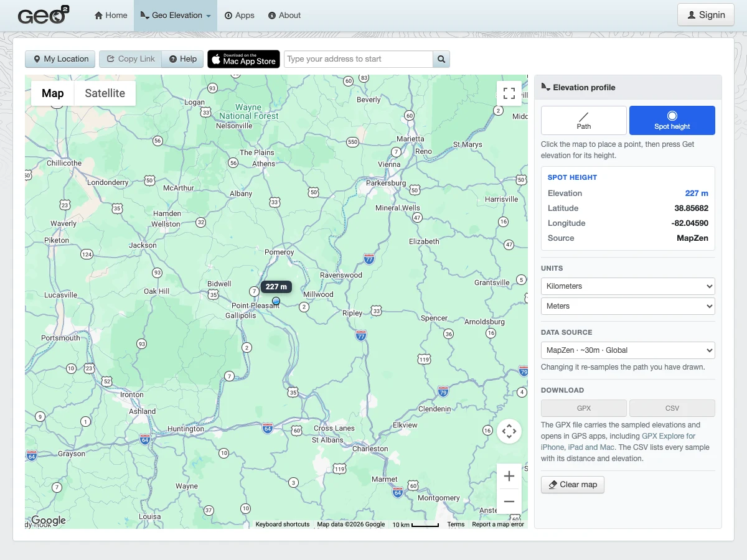This screenshot has width=747, height=560.
Task: Click the Source value MapZen
Action: [x=692, y=238]
